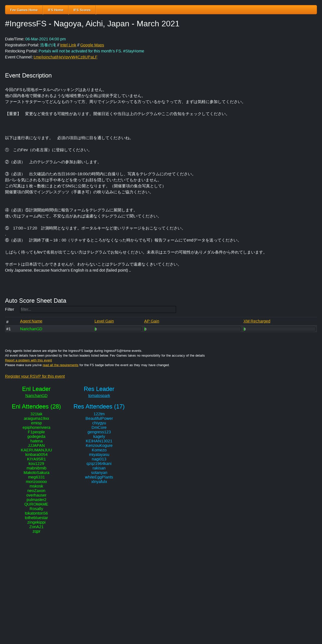Click NarichanGD's AP Gain progress bar
This screenshot has width=322, height=644.
pyautogui.click(x=193, y=329)
